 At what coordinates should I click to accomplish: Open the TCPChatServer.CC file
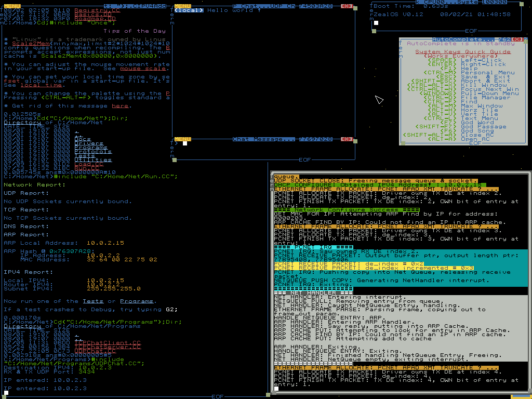(x=108, y=347)
